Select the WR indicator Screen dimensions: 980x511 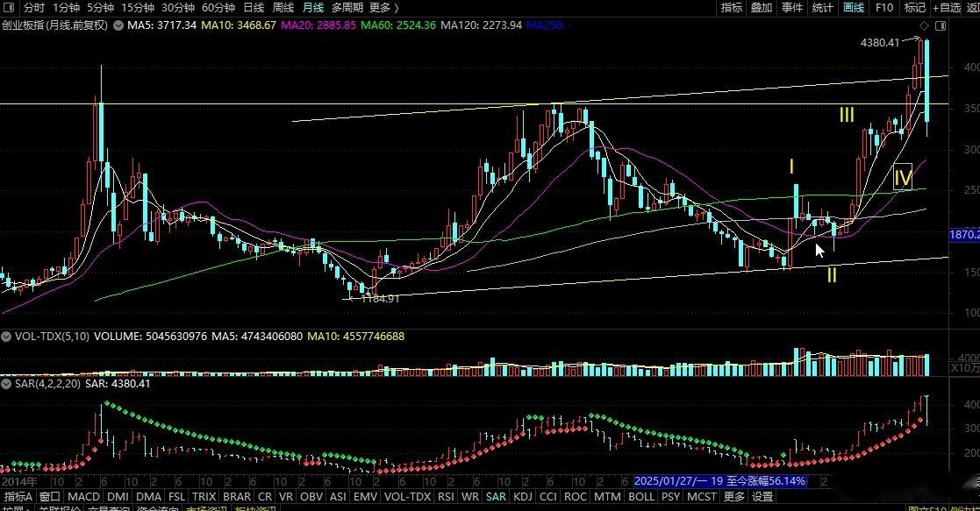tap(470, 497)
